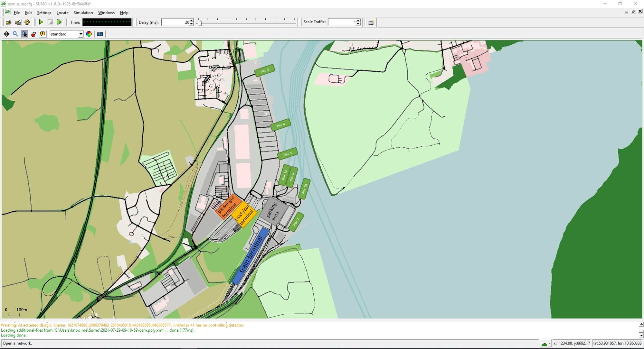Click the Reload simulation icon
This screenshot has width=644, height=349.
[27, 22]
